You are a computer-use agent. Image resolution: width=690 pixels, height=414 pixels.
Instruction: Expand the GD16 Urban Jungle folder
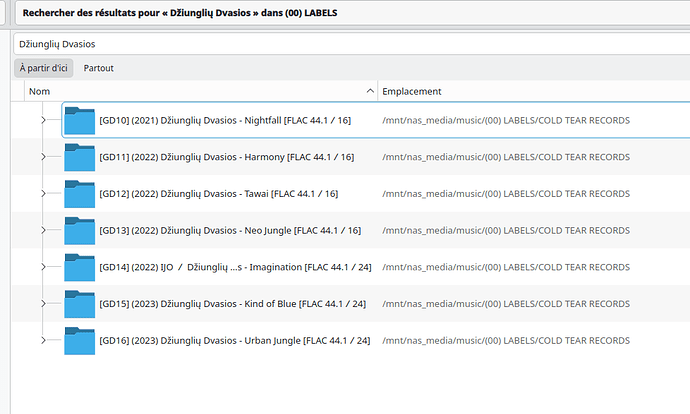tap(43, 340)
